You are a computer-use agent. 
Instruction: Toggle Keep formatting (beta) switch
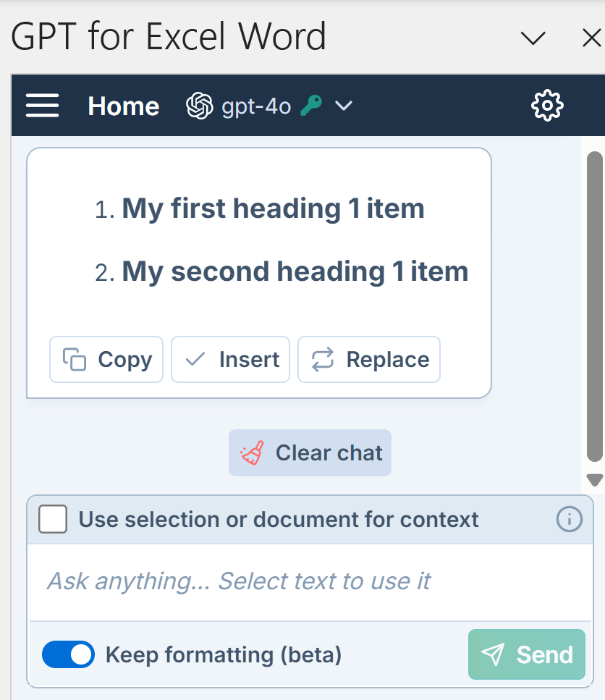[68, 655]
